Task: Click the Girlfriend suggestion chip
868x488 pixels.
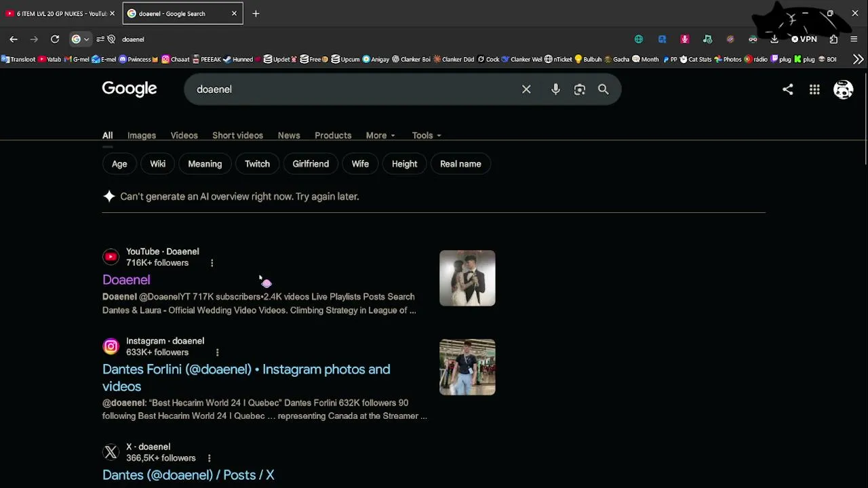Action: [311, 164]
